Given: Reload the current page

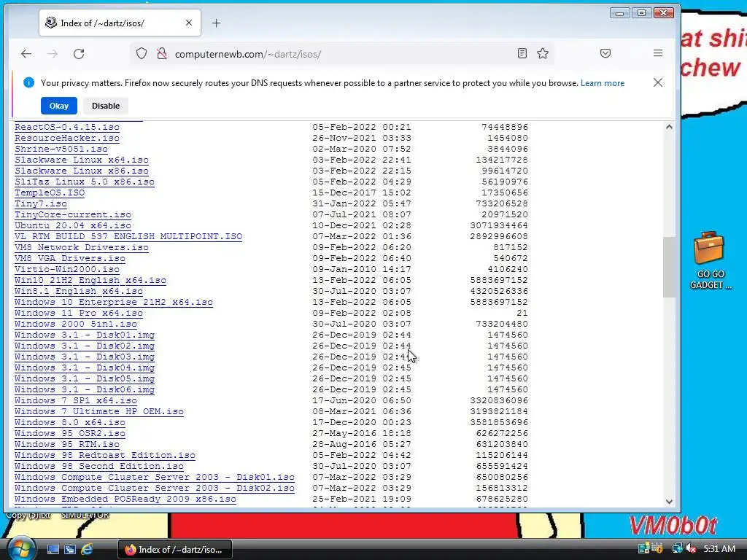Looking at the screenshot, I should [x=79, y=54].
